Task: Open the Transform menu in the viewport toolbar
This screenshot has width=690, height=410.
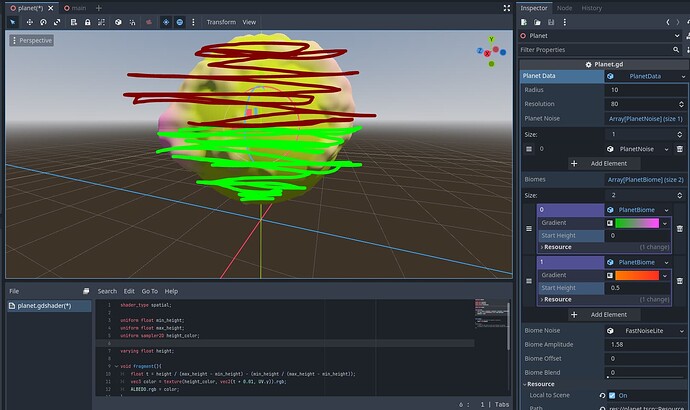Action: (x=221, y=21)
